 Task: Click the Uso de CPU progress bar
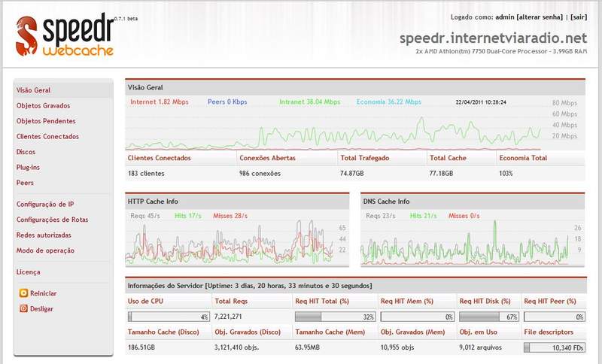click(169, 317)
